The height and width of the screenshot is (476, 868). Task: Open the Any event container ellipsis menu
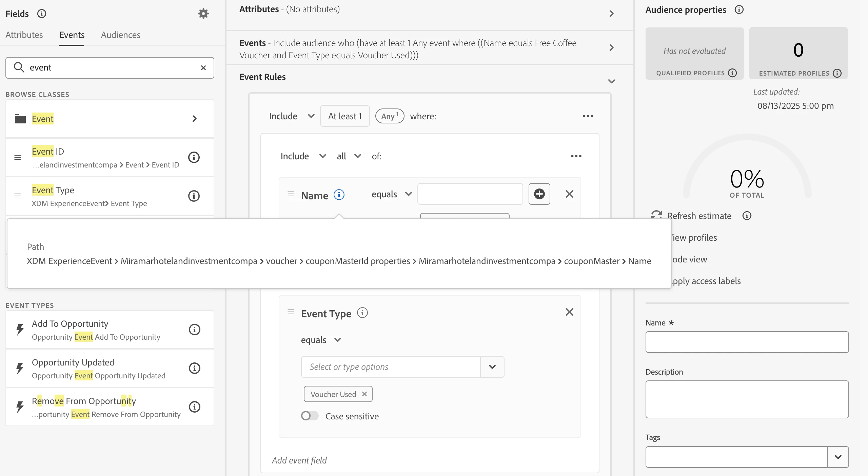(588, 116)
